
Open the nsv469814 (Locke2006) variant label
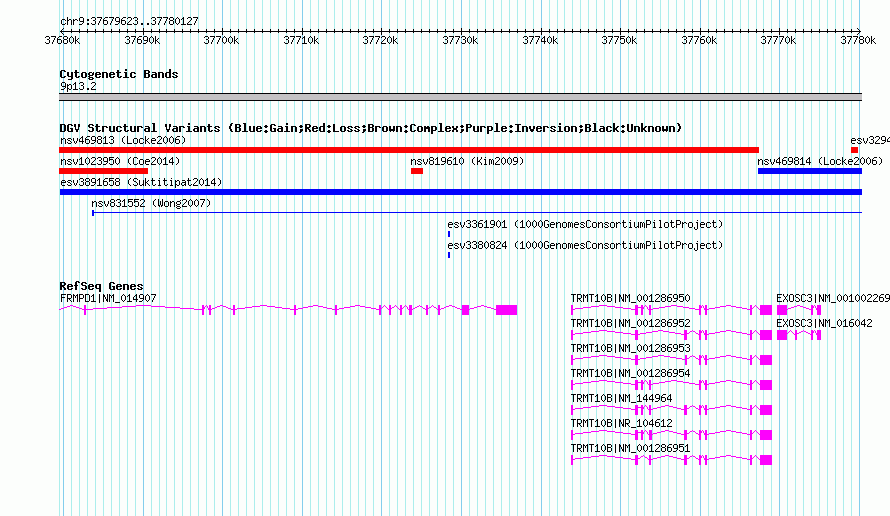(x=820, y=161)
